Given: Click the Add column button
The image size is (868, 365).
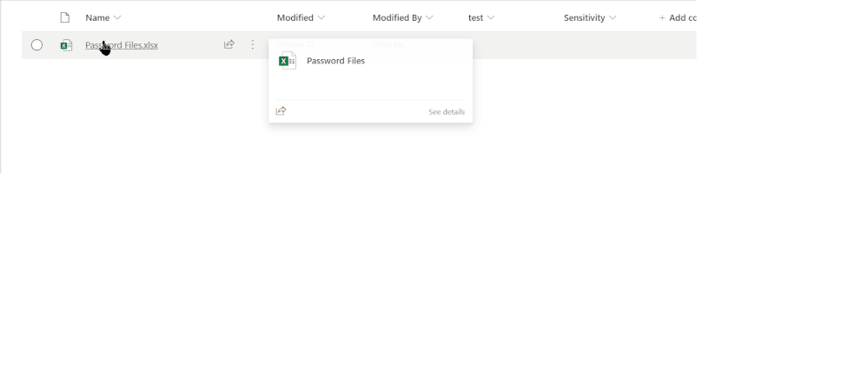Looking at the screenshot, I should coord(678,17).
